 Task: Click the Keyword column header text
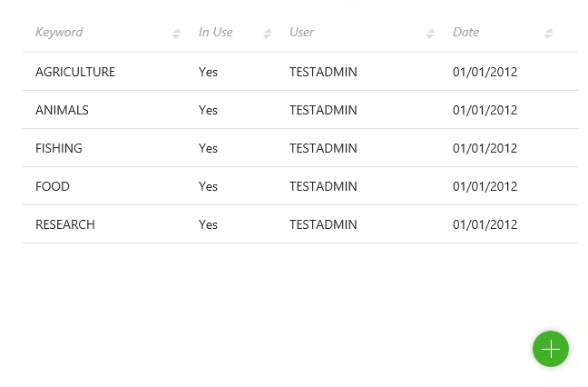pos(59,33)
